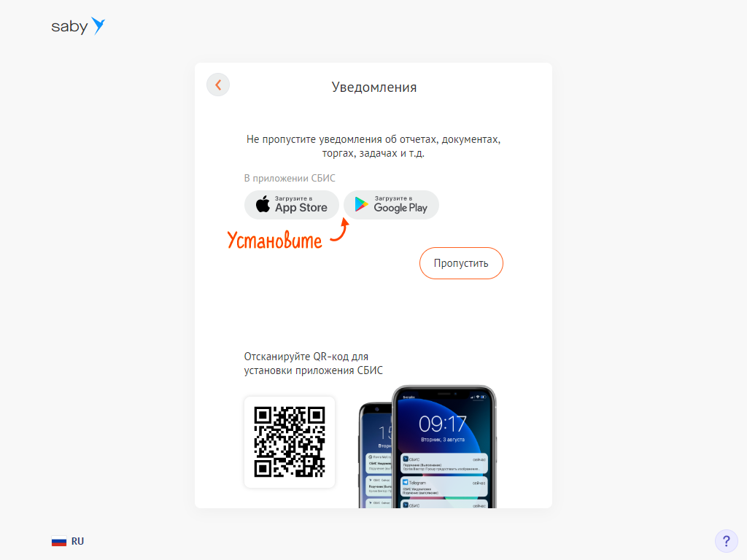Download from Google Play badge
The width and height of the screenshot is (747, 560).
pyautogui.click(x=391, y=205)
